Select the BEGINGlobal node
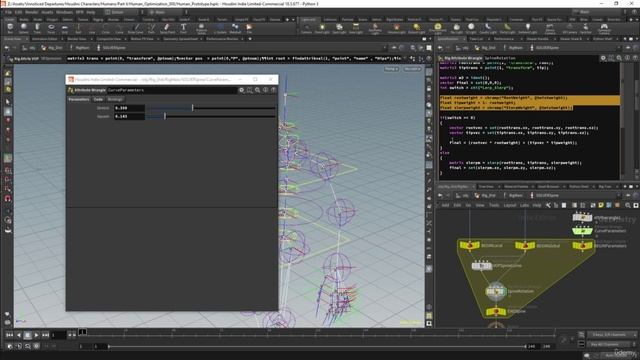The image size is (640, 360). [525, 245]
